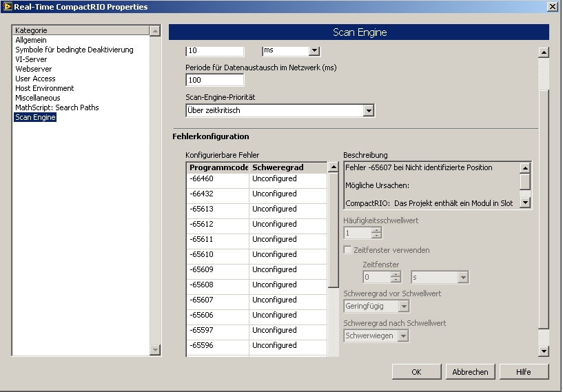This screenshot has width=563, height=392.
Task: Select the Allgemein category
Action: tap(31, 40)
